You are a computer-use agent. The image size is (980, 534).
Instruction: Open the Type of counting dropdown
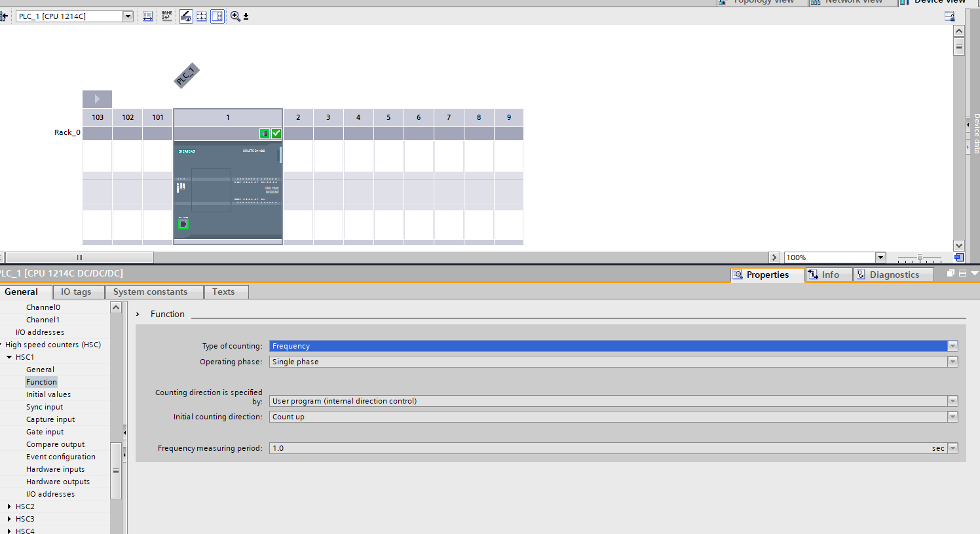click(952, 346)
